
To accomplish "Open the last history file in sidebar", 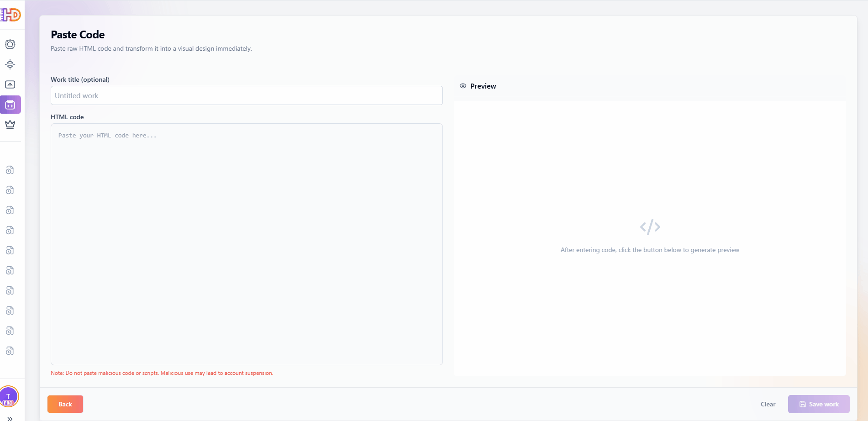I will (10, 351).
